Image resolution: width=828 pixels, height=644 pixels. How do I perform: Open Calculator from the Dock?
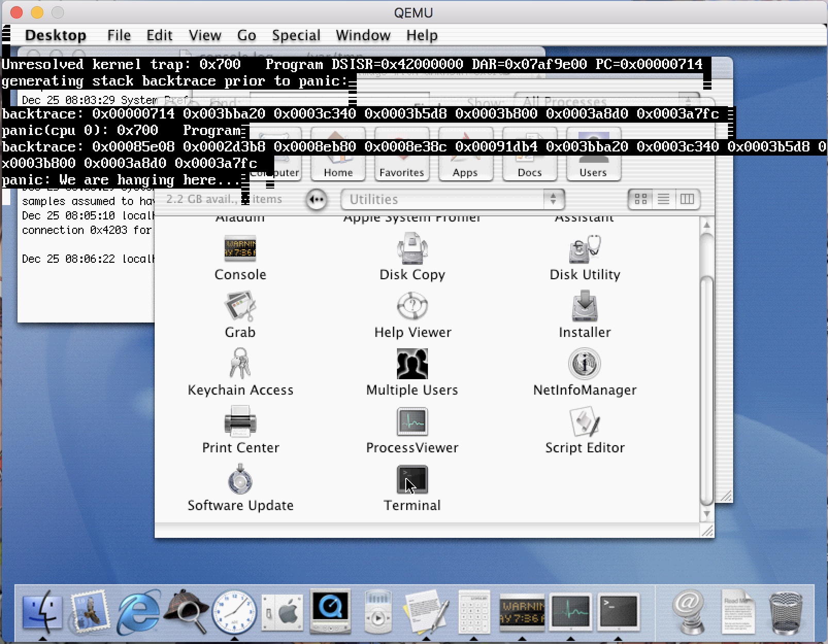tap(474, 612)
